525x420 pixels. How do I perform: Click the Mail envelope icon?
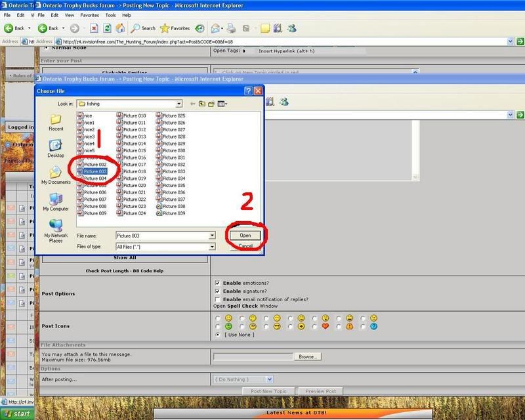215,28
